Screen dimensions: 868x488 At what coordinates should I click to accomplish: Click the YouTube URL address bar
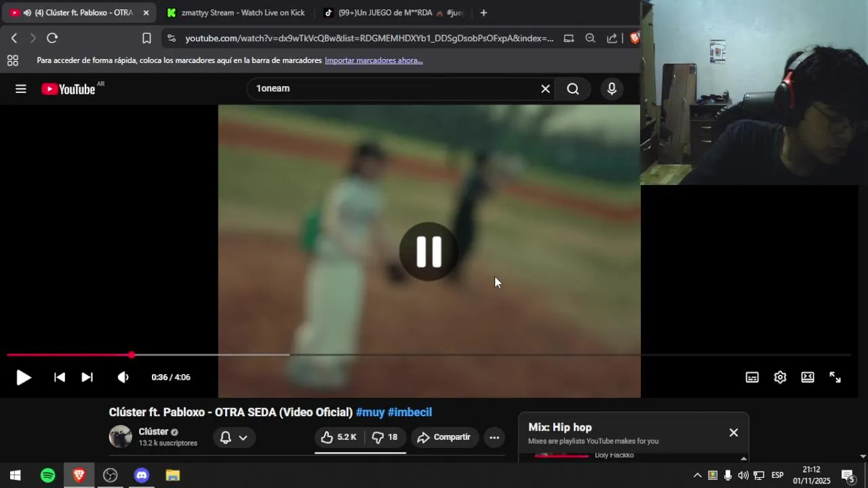point(370,38)
